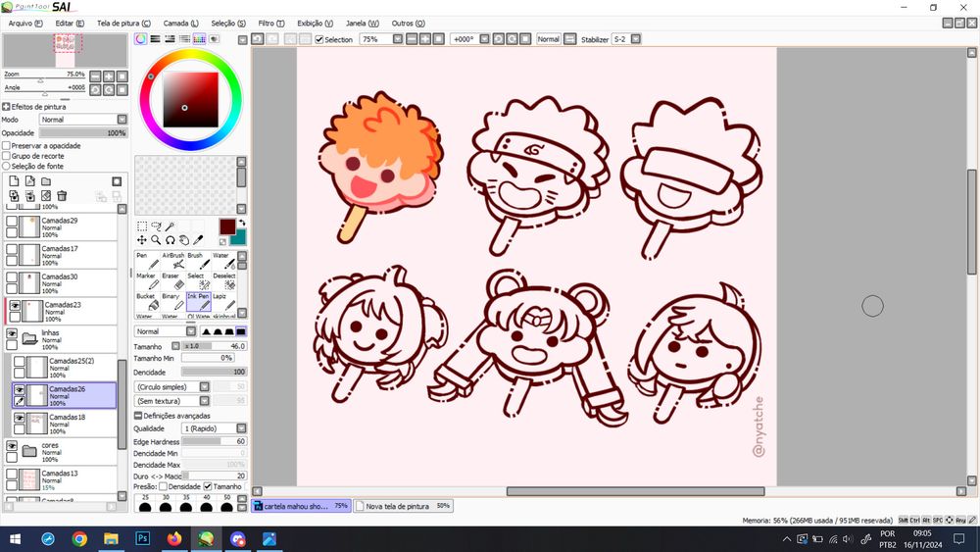This screenshot has width=980, height=552.
Task: Adjust the Opacidade 100% slider
Action: click(83, 132)
